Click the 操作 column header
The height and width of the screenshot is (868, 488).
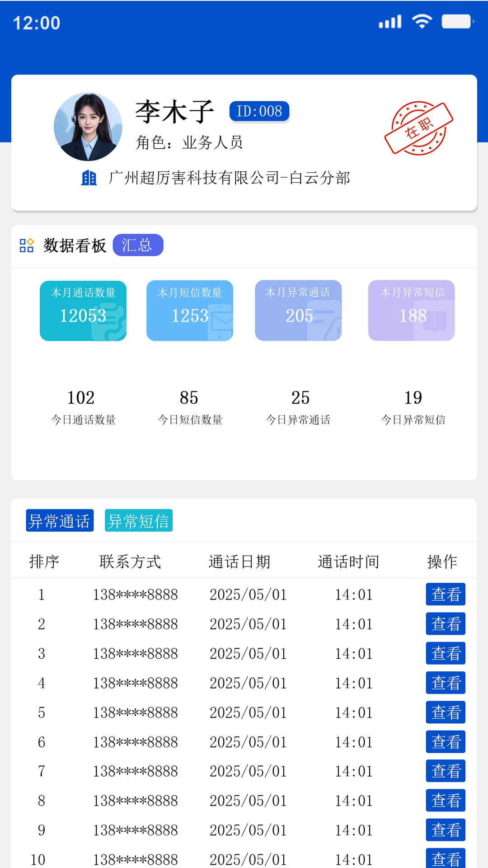point(442,561)
